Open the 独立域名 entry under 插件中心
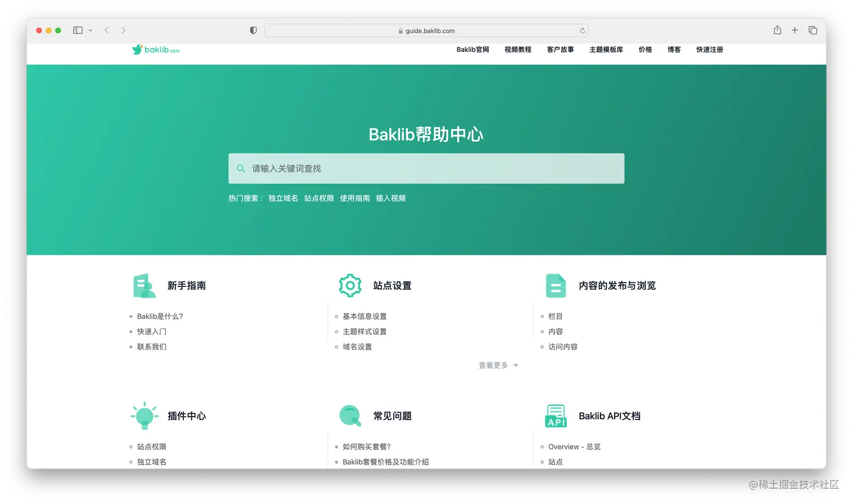This screenshot has height=504, width=853. click(x=152, y=462)
